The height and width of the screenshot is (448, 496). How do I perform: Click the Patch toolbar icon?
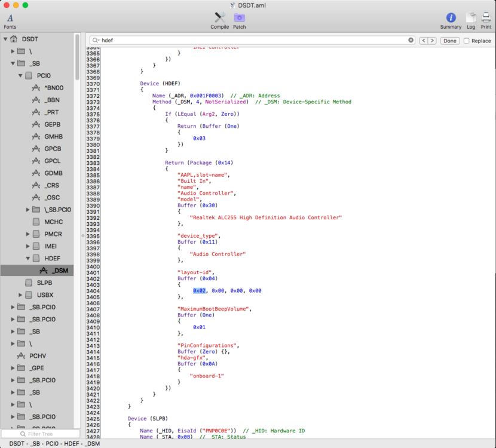click(239, 18)
